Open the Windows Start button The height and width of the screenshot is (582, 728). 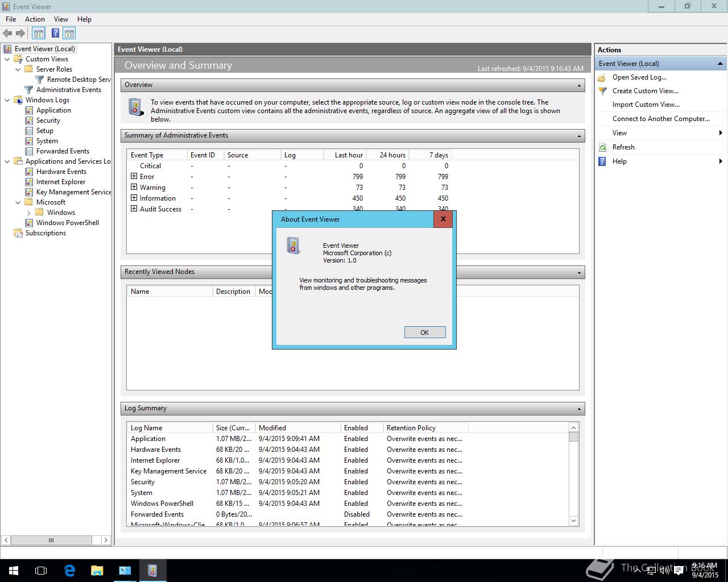[x=14, y=571]
